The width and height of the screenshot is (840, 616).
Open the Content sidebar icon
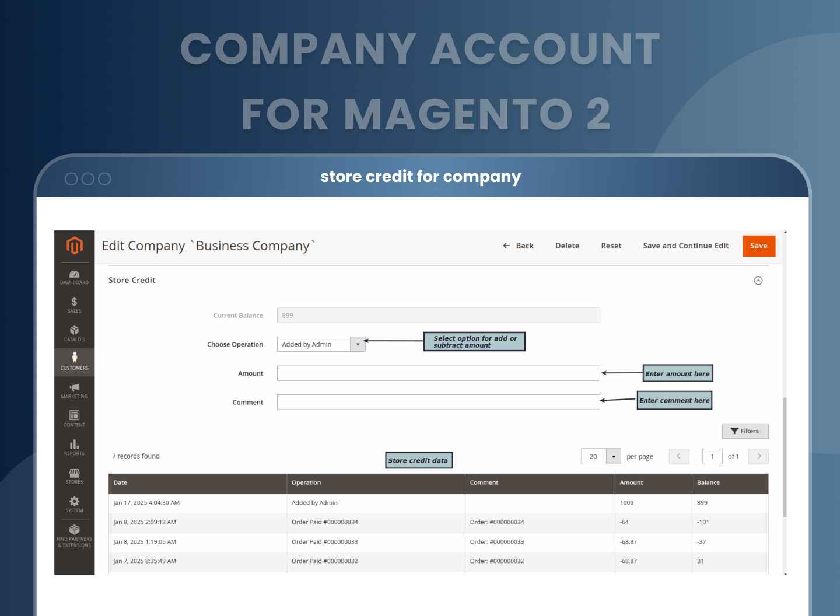click(74, 418)
